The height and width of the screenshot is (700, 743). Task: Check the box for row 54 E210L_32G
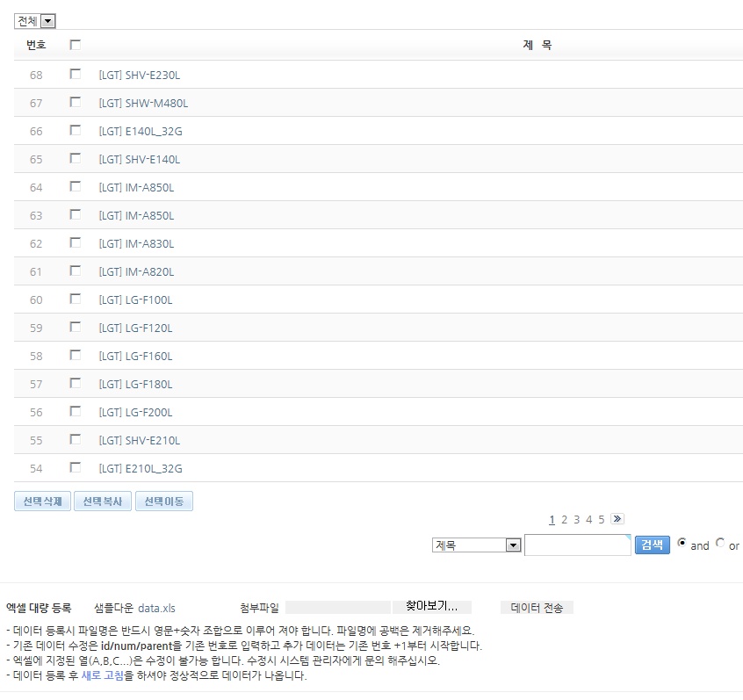click(x=75, y=467)
